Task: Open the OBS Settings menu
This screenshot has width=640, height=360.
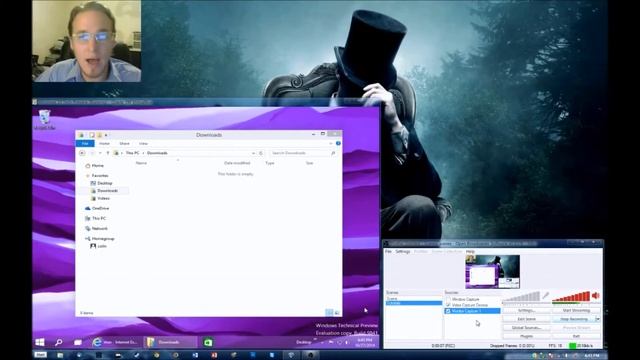Action: tap(402, 251)
